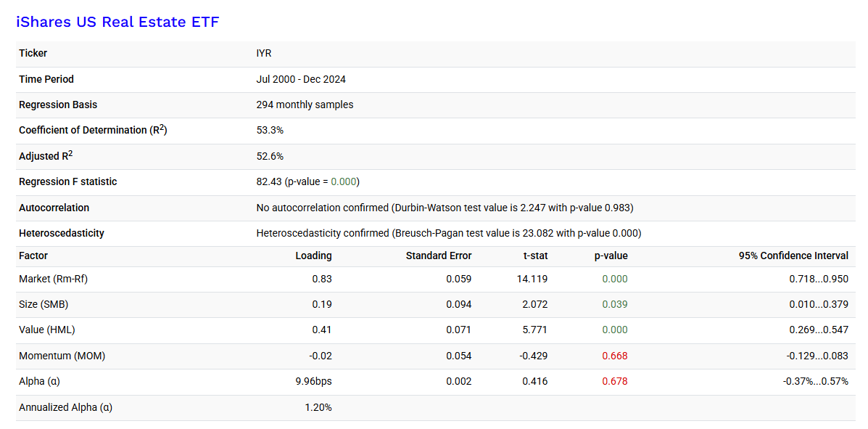The height and width of the screenshot is (429, 868).
Task: Select the Size (SMB) factor label
Action: [44, 304]
